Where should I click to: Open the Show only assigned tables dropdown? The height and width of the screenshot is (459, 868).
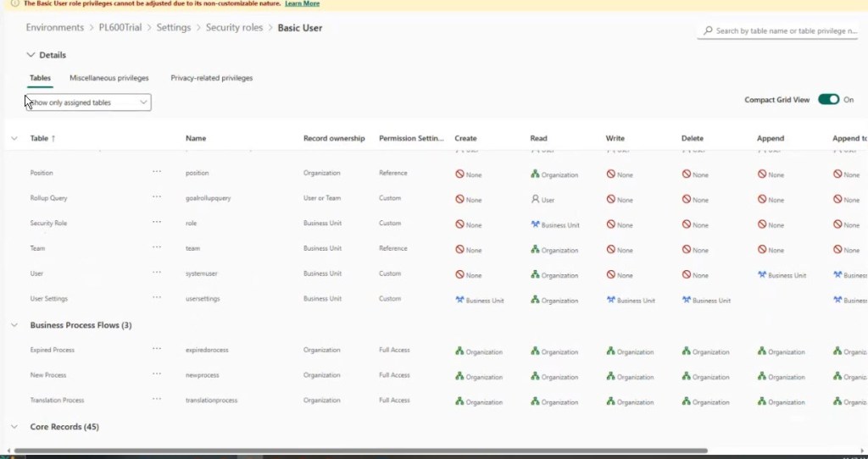88,102
